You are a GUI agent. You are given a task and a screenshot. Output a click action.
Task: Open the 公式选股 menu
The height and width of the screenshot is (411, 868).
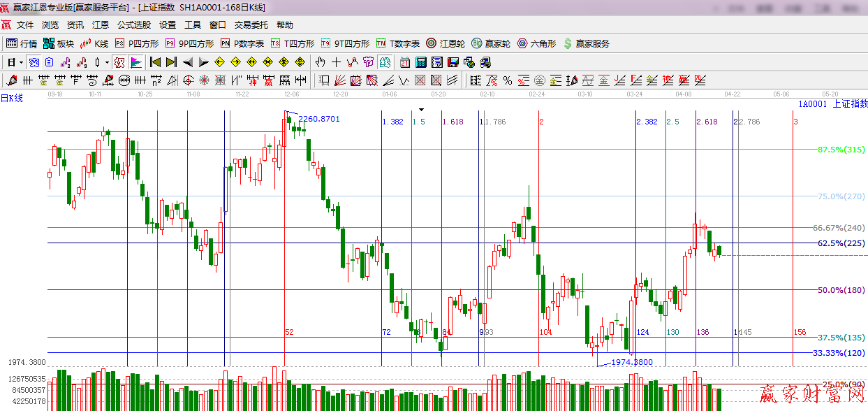coord(133,24)
